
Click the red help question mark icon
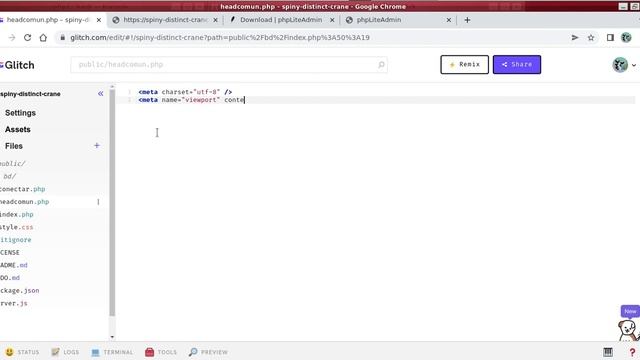[632, 352]
